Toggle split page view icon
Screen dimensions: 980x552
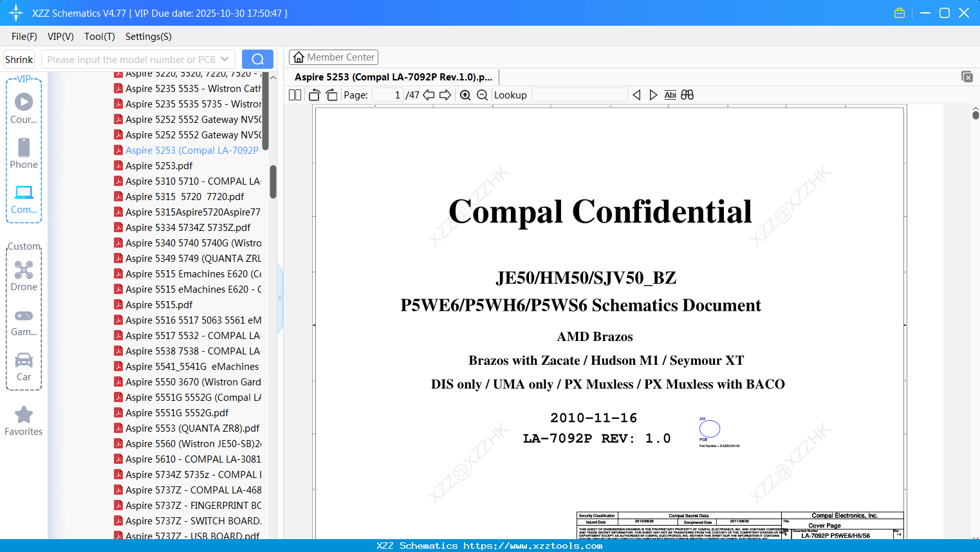pyautogui.click(x=295, y=95)
